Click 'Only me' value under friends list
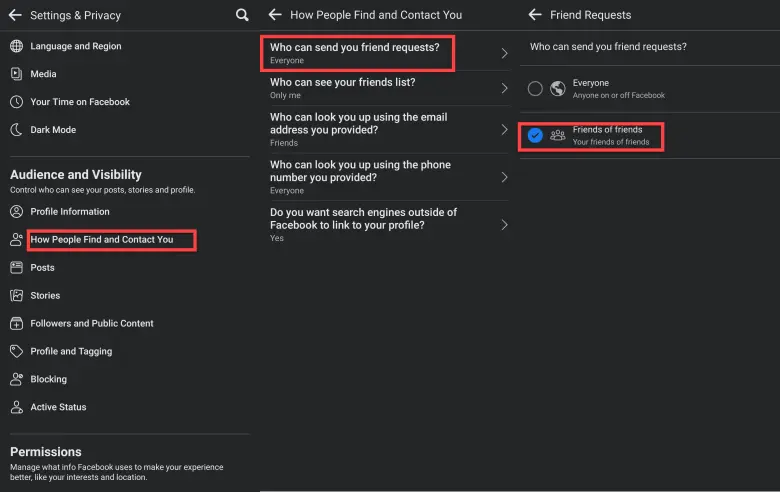The image size is (780, 492). click(x=286, y=96)
